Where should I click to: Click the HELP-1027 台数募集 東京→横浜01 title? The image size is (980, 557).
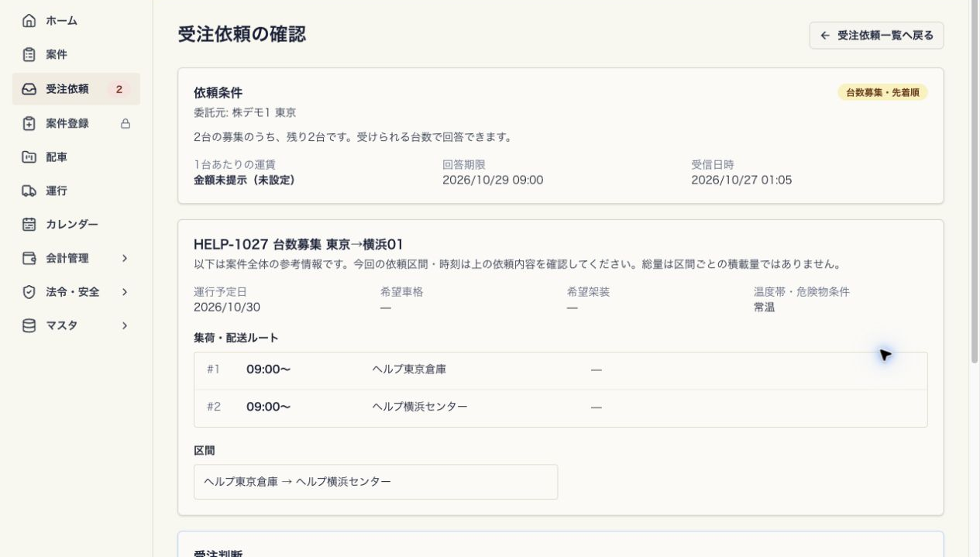pyautogui.click(x=298, y=245)
